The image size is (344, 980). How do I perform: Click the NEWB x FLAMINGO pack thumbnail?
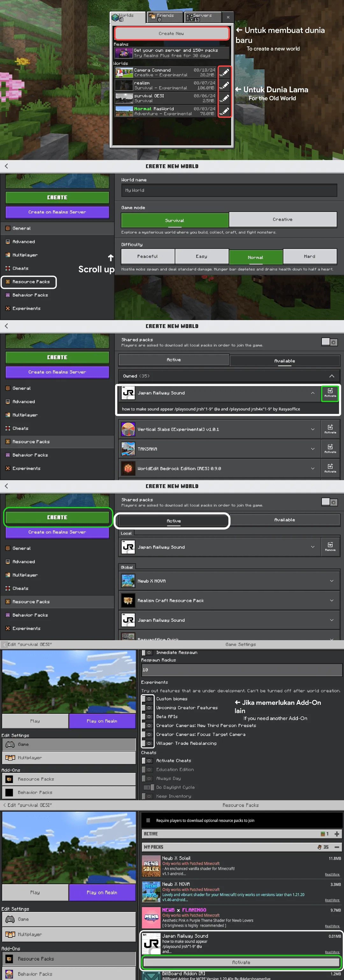pyautogui.click(x=151, y=918)
